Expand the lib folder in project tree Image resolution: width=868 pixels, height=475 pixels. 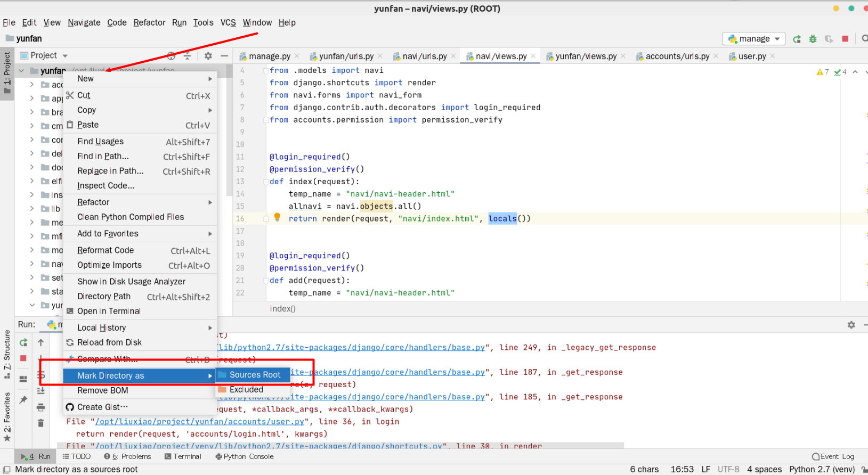point(32,209)
